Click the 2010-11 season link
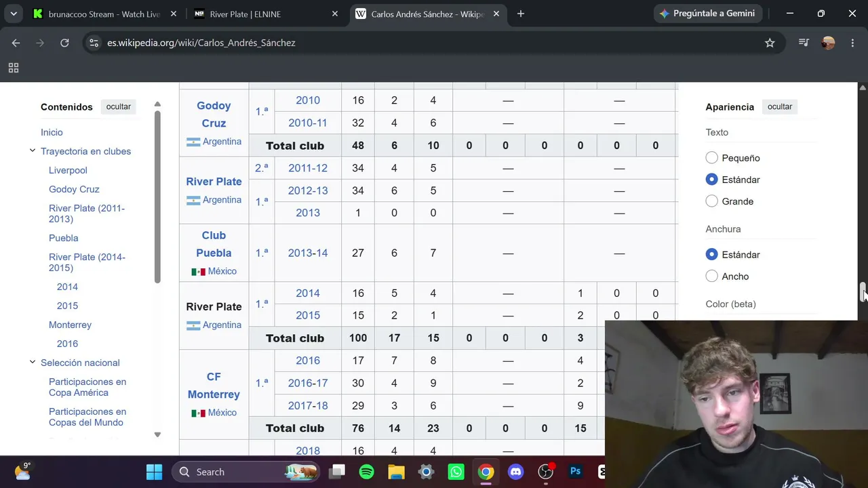Screen dimensions: 868x488 tap(308, 123)
